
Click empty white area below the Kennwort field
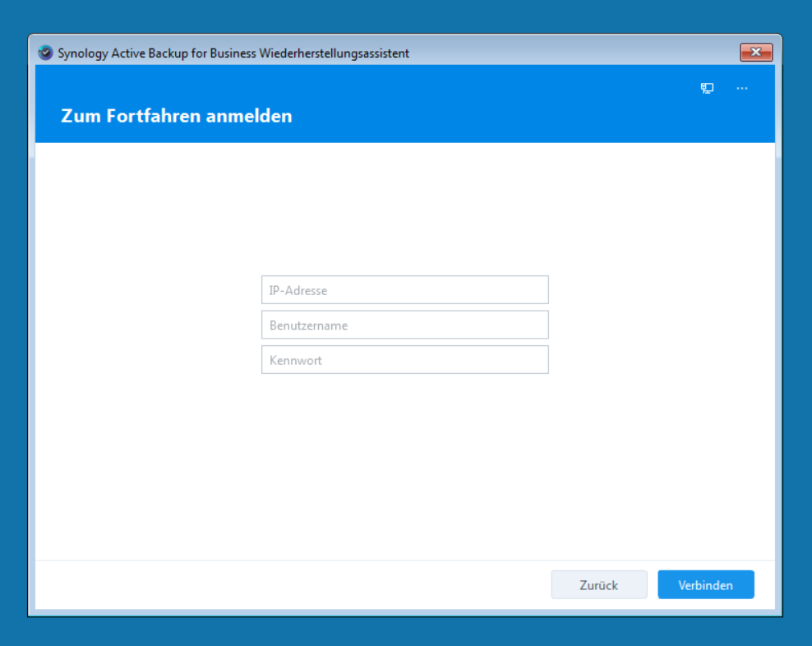[x=404, y=460]
